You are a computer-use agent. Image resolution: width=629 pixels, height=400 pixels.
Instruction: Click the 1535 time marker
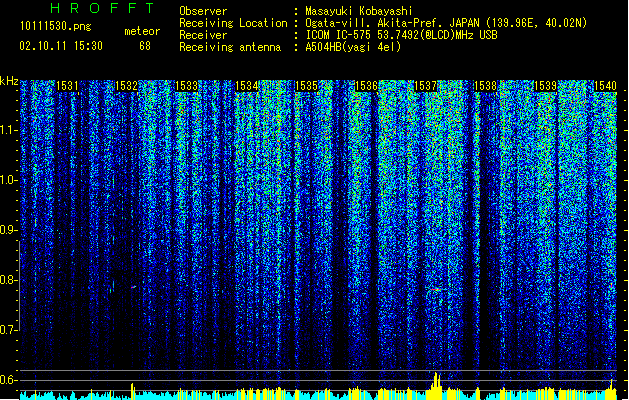pos(306,86)
